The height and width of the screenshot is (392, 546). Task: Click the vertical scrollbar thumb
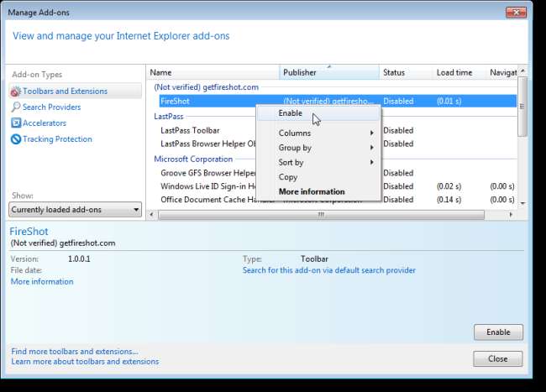tap(522, 107)
